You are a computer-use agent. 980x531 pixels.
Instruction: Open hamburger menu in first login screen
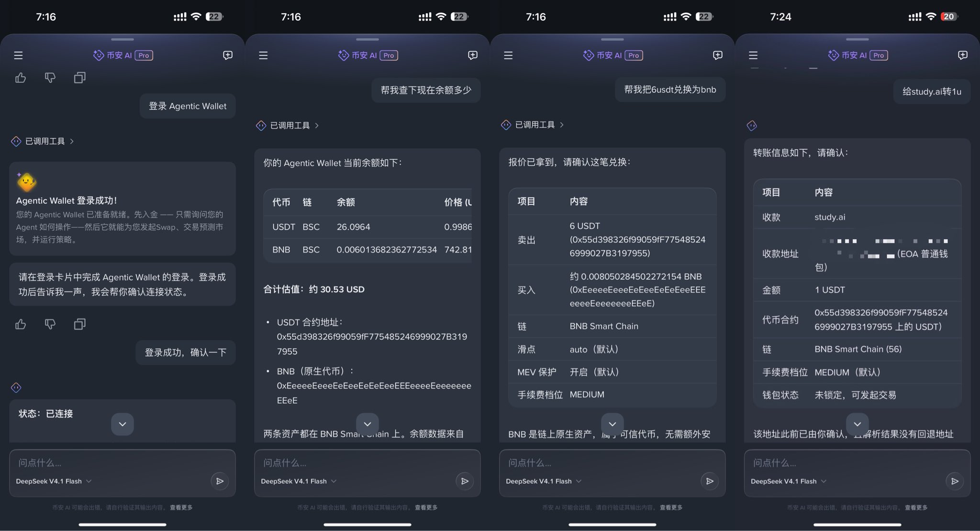pos(18,55)
